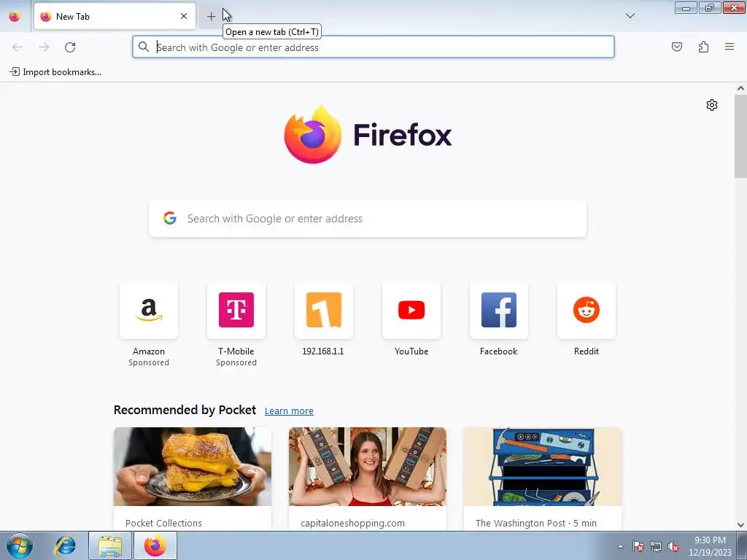The width and height of the screenshot is (747, 560).
Task: Reload the current page
Action: point(70,47)
